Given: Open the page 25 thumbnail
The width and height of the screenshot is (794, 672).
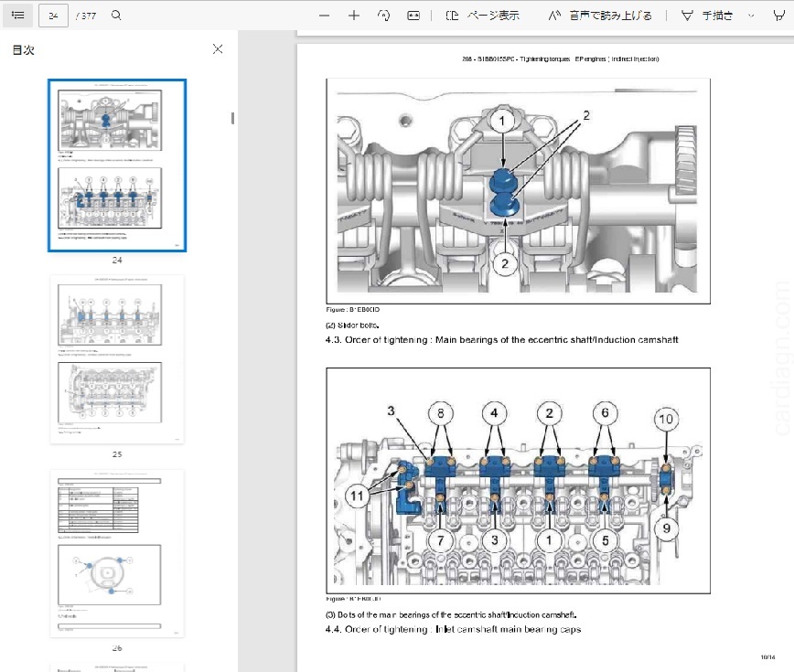Looking at the screenshot, I should coord(117,359).
